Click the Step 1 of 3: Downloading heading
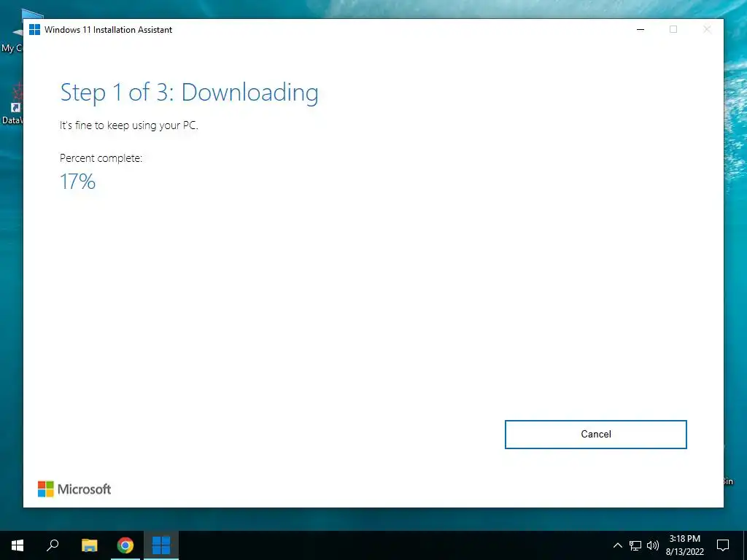747x560 pixels. 189,93
